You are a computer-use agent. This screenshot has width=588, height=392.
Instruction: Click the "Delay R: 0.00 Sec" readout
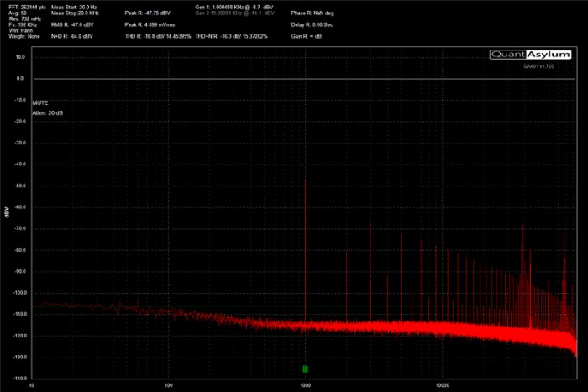(x=312, y=24)
